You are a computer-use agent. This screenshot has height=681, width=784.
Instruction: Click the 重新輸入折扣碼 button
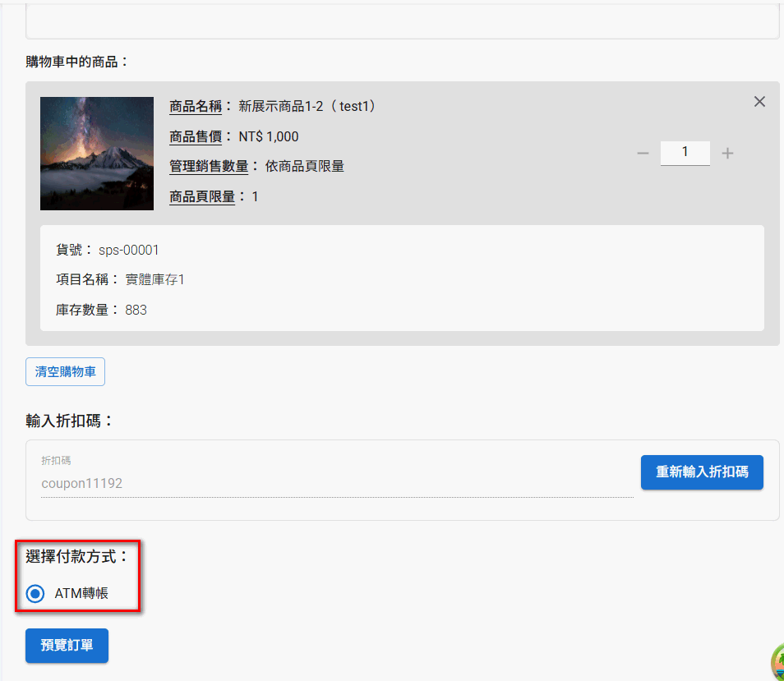(x=702, y=472)
